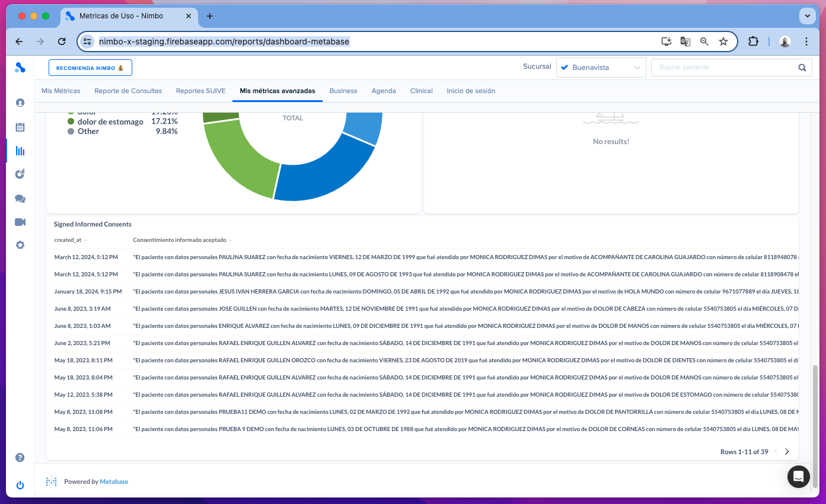Select the bar chart reports sidebar icon
826x504 pixels.
pyautogui.click(x=20, y=151)
